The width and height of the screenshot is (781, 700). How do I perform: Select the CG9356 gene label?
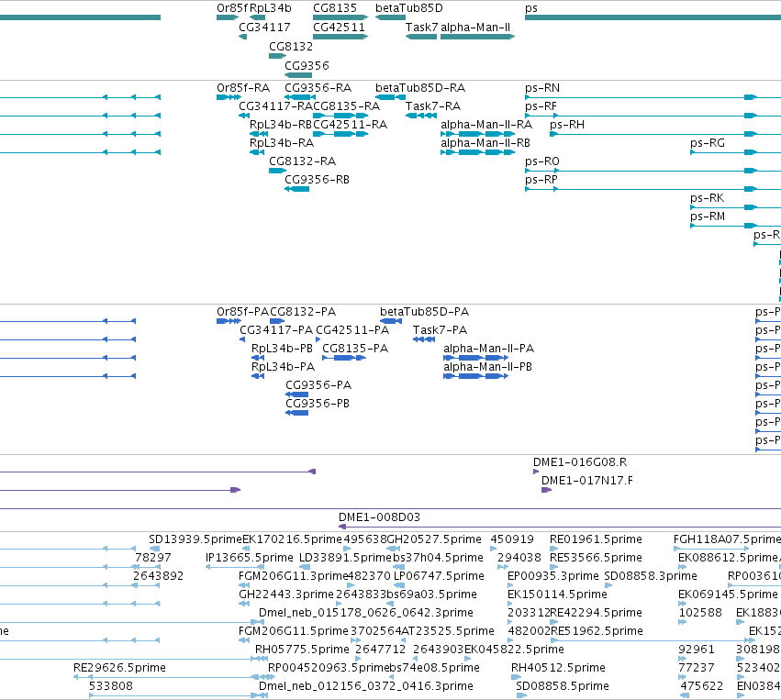[307, 66]
